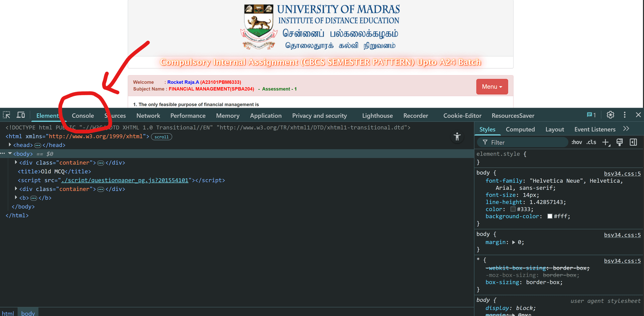Screen dimensions: 644x316
Task: Add a new style rule with the plus icon
Action: coord(605,142)
